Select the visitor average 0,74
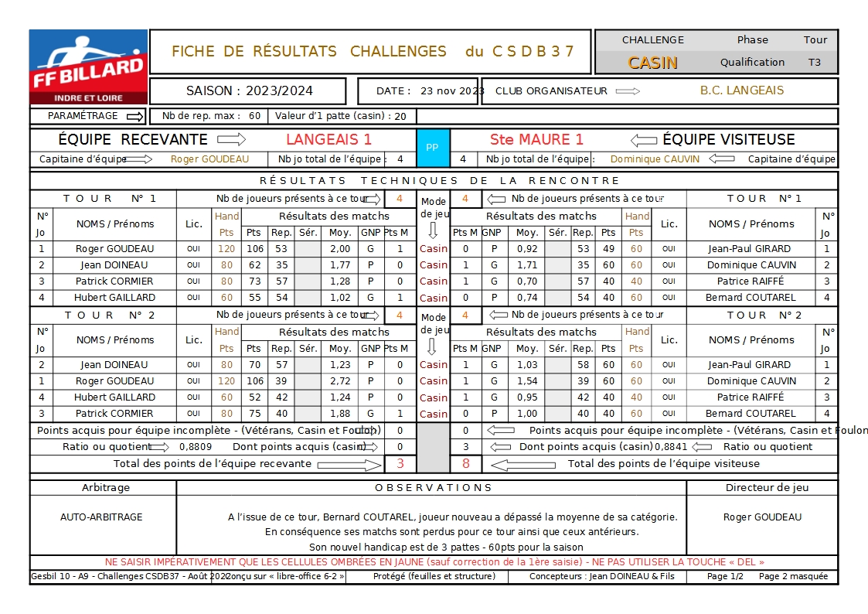Image resolution: width=868 pixels, height=614 pixels. pyautogui.click(x=527, y=297)
